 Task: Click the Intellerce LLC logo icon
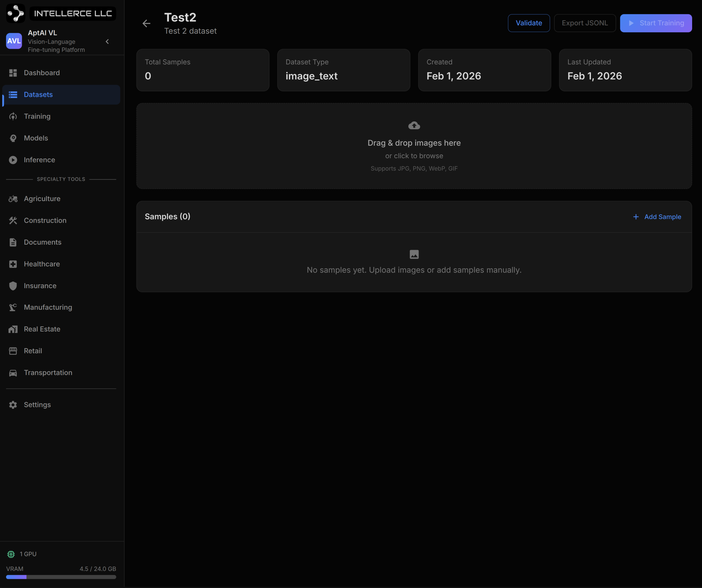[15, 13]
